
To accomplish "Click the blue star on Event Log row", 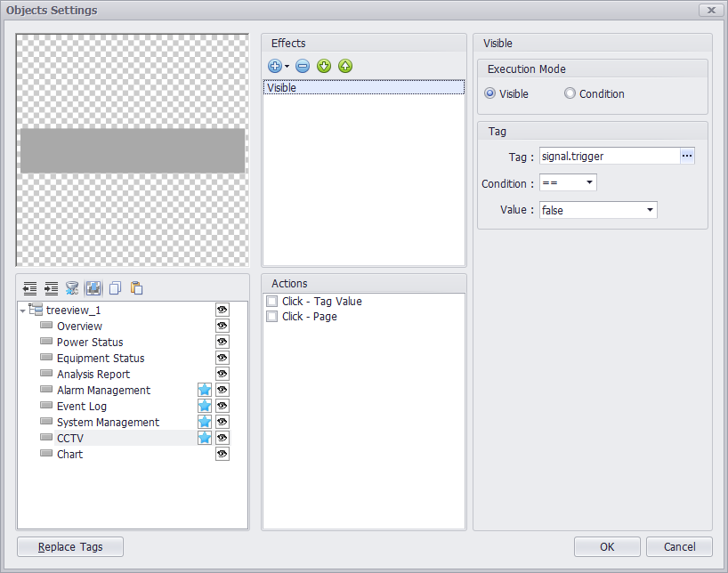I will (205, 406).
